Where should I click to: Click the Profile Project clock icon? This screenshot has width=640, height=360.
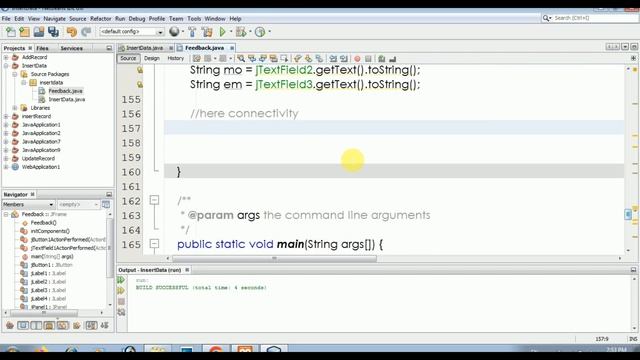[260, 32]
